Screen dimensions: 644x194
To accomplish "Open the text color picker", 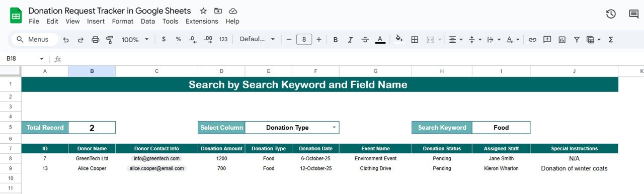I will 380,39.
